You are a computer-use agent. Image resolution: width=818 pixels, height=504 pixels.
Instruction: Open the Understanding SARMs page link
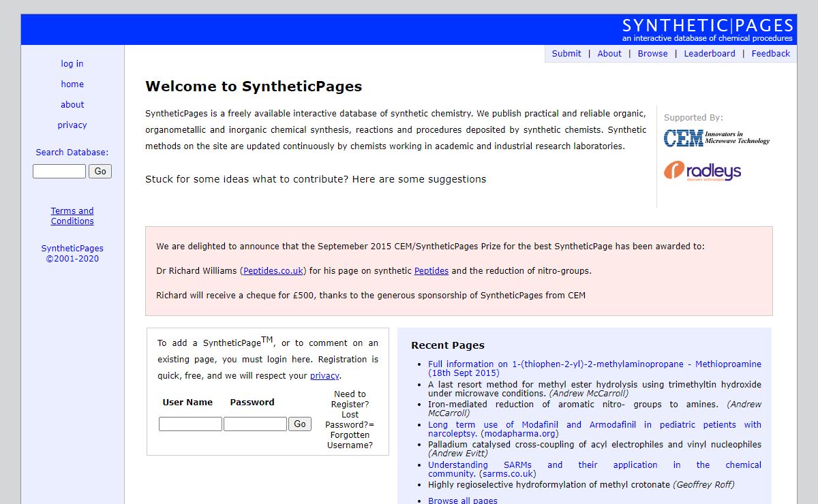tap(594, 469)
